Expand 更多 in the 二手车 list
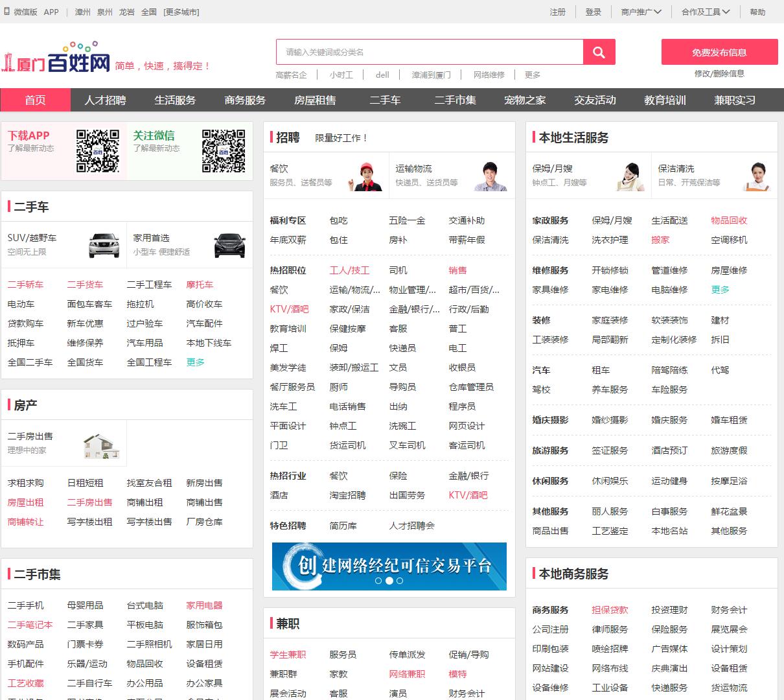This screenshot has height=700, width=784. [x=196, y=362]
